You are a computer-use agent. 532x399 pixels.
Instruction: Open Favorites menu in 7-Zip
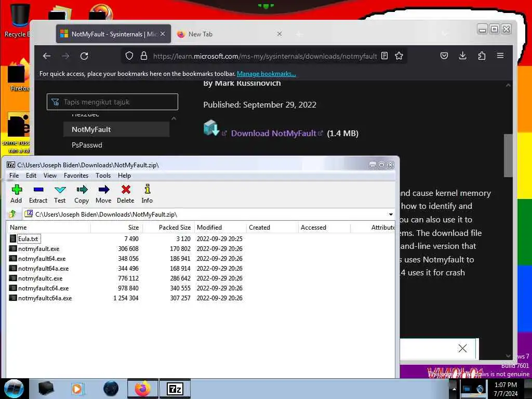tap(76, 176)
